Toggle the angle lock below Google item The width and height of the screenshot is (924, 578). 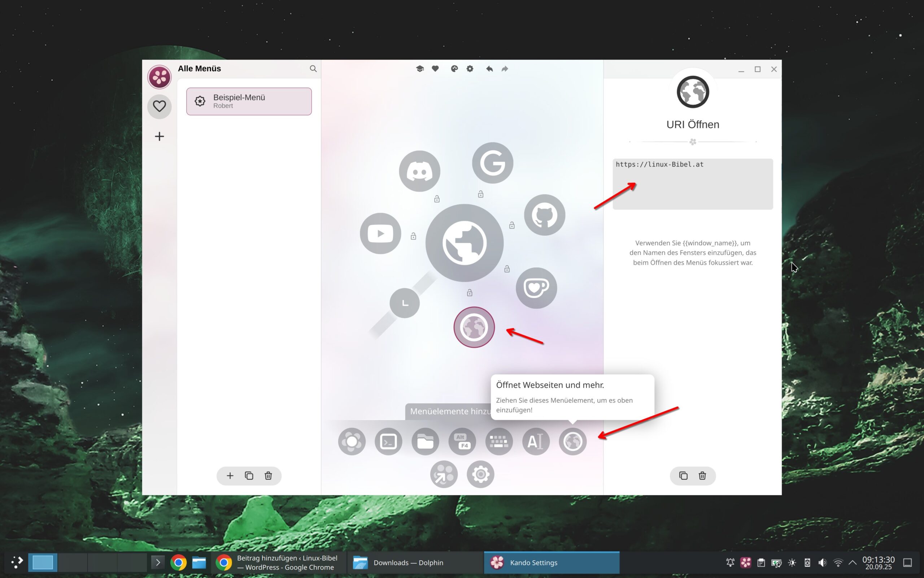[x=481, y=194]
